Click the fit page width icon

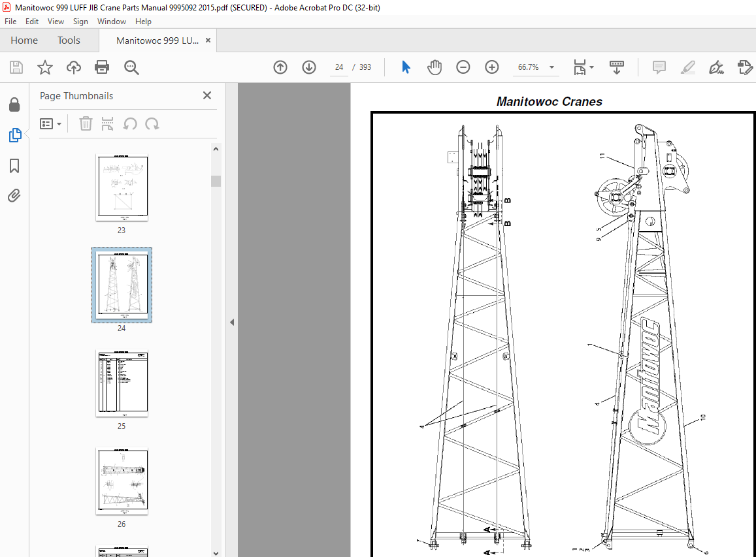click(580, 67)
